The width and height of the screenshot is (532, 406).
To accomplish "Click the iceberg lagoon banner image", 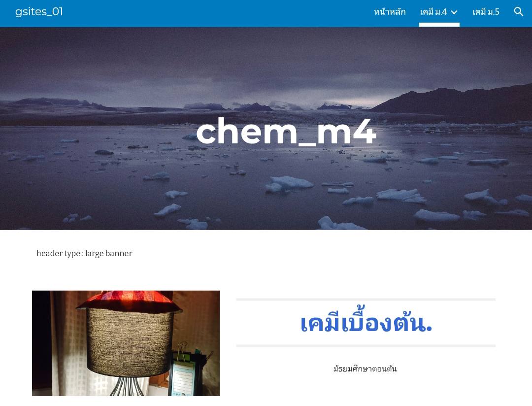I will (266, 128).
